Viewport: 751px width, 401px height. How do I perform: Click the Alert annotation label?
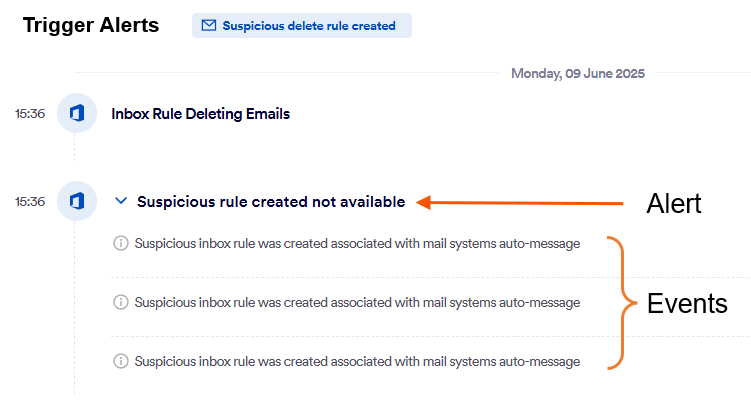tap(674, 204)
